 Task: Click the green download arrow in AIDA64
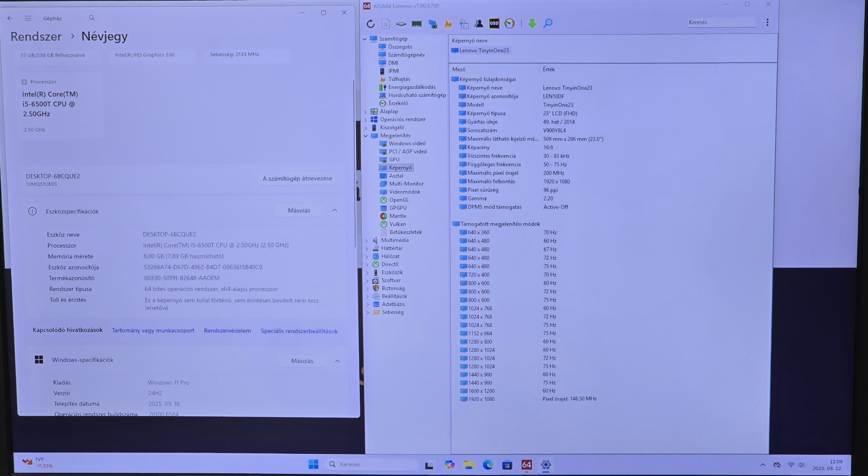tap(532, 24)
